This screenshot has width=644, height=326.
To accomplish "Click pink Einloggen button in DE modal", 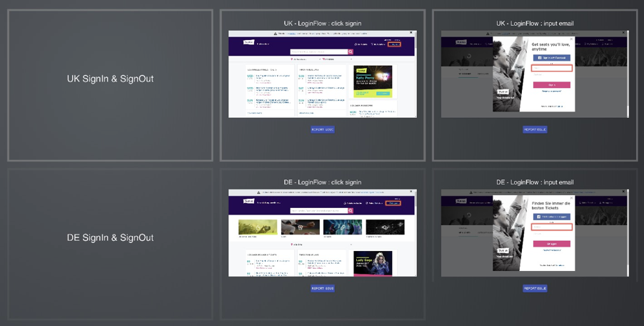I will click(x=552, y=244).
